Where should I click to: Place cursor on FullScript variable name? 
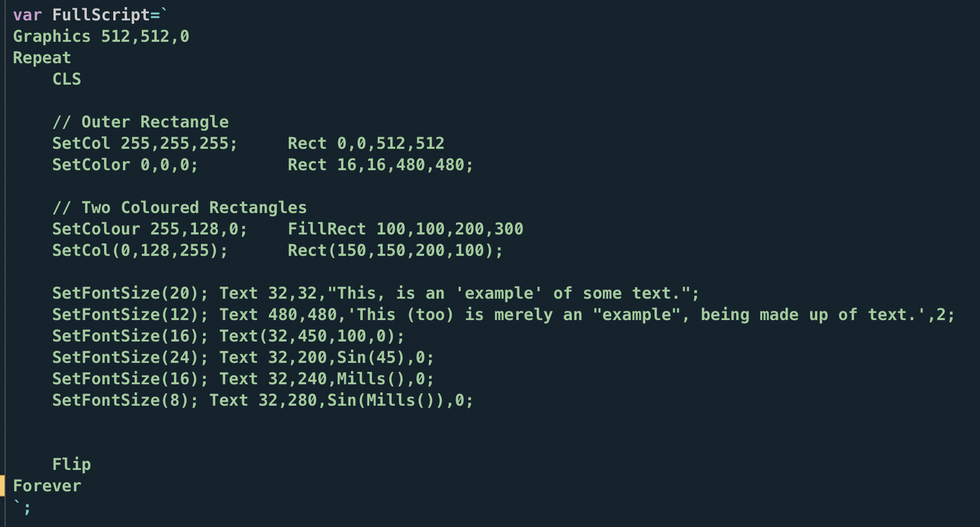coord(100,15)
